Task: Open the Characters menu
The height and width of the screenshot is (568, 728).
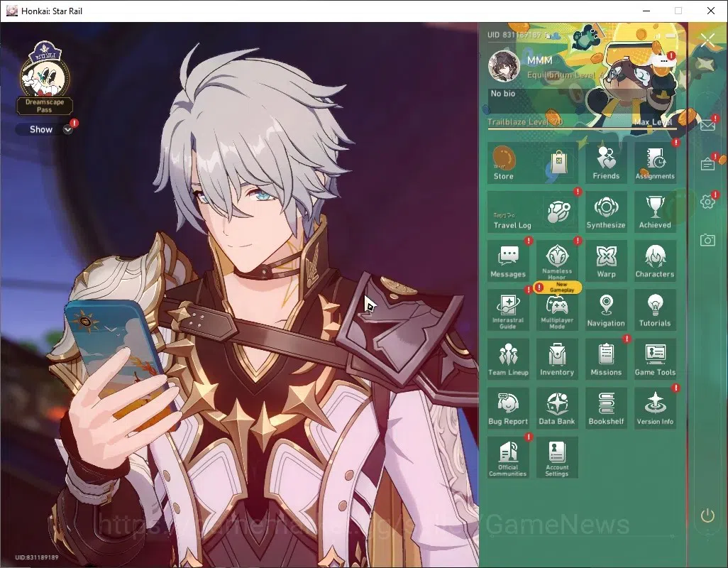Action: [x=655, y=261]
